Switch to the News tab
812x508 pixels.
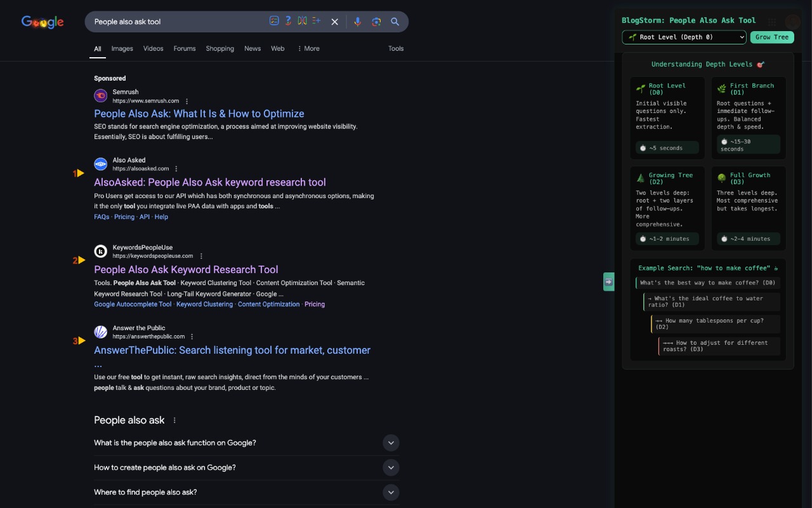[x=252, y=48]
